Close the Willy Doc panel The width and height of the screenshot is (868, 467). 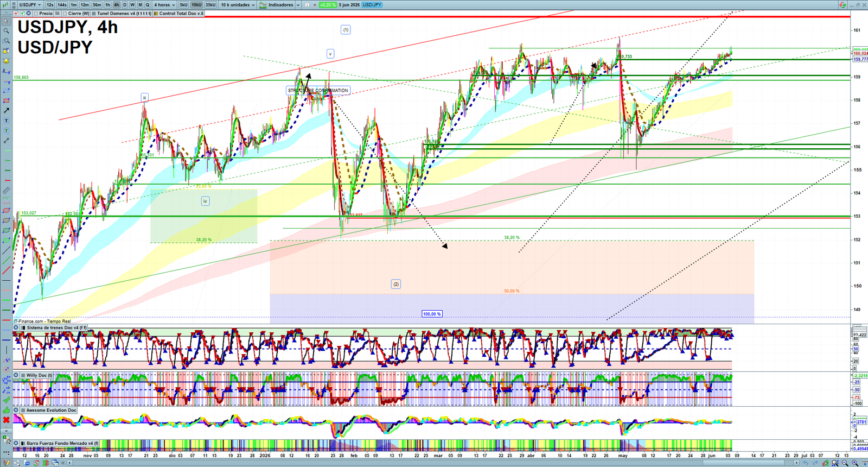pos(16,375)
